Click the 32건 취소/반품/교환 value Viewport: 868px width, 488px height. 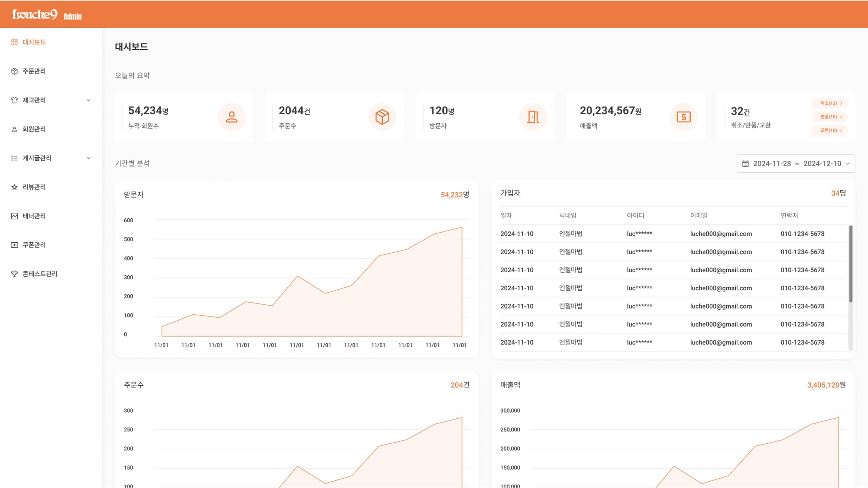740,111
